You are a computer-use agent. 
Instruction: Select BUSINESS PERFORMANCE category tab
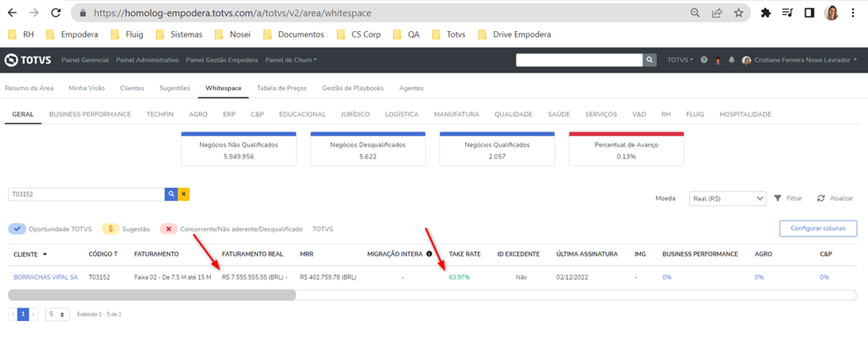coord(90,114)
